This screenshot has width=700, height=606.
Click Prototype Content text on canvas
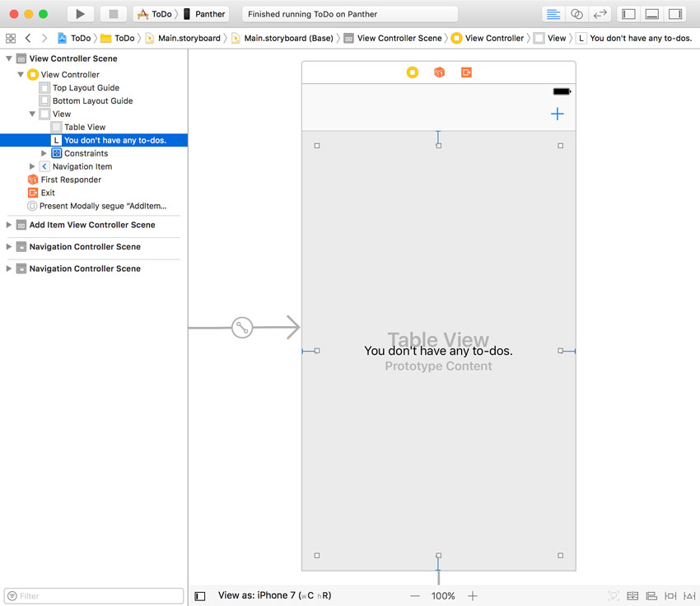[438, 366]
